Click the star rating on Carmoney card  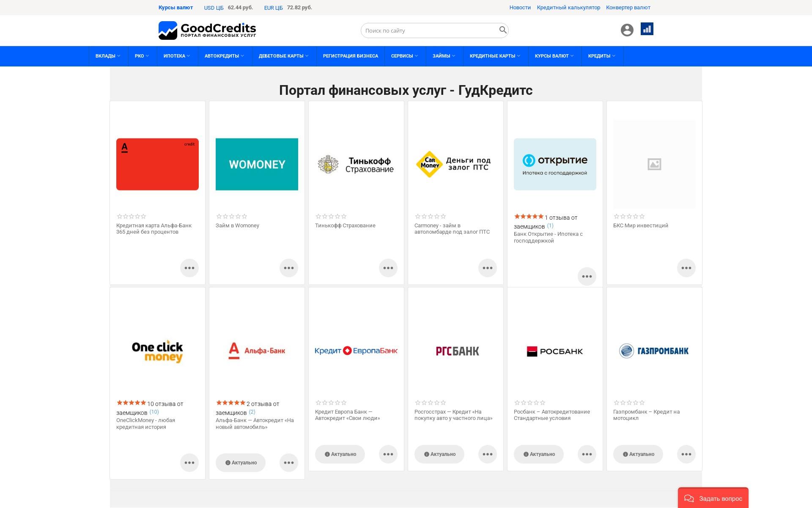tap(430, 216)
